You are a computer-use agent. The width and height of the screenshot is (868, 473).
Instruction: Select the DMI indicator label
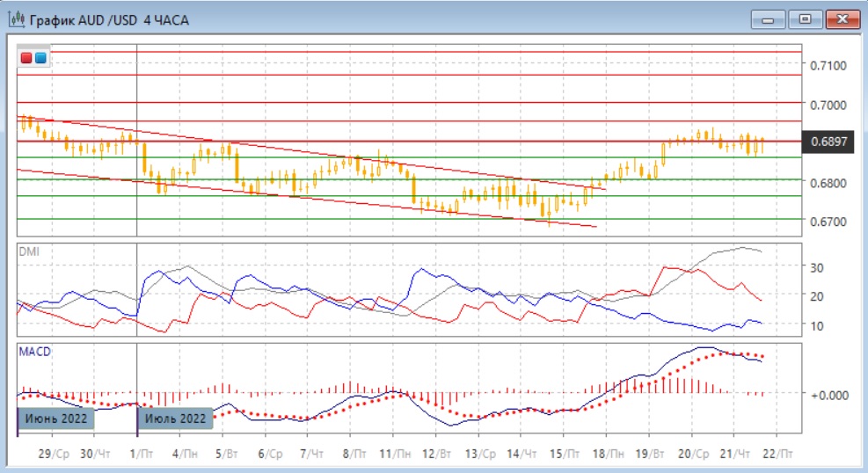coord(29,251)
